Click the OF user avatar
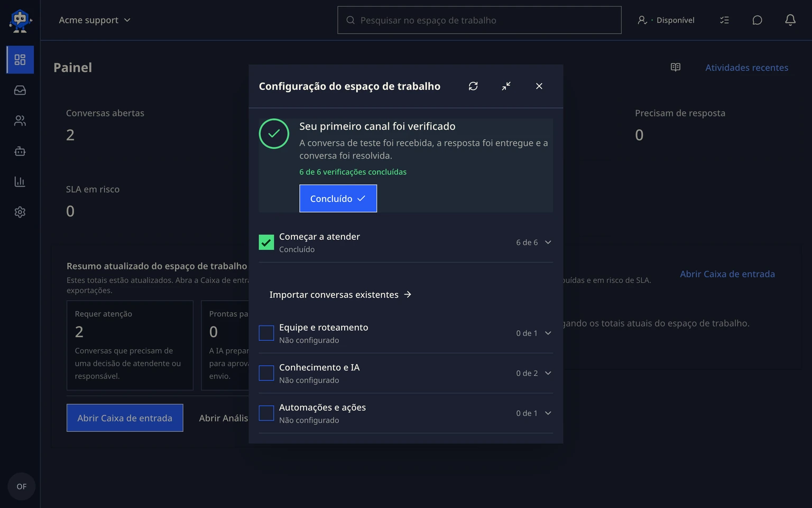This screenshot has height=508, width=812. pos(22,486)
